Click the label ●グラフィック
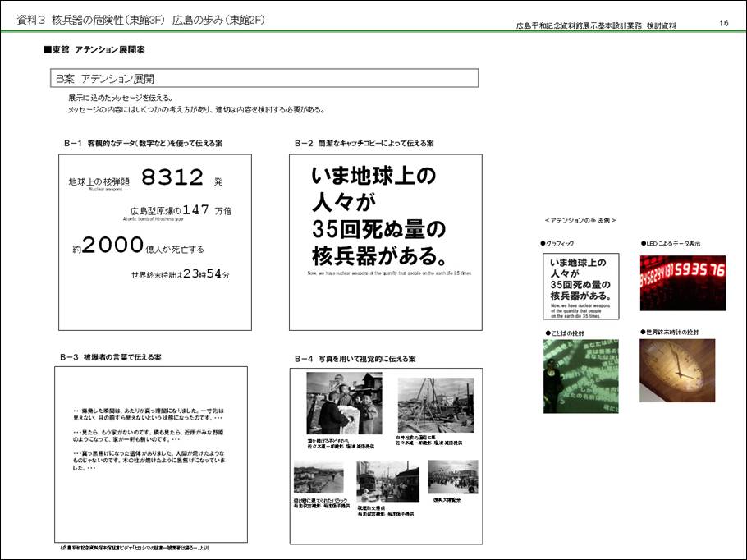Screen dimensions: 747x560 pyautogui.click(x=557, y=244)
